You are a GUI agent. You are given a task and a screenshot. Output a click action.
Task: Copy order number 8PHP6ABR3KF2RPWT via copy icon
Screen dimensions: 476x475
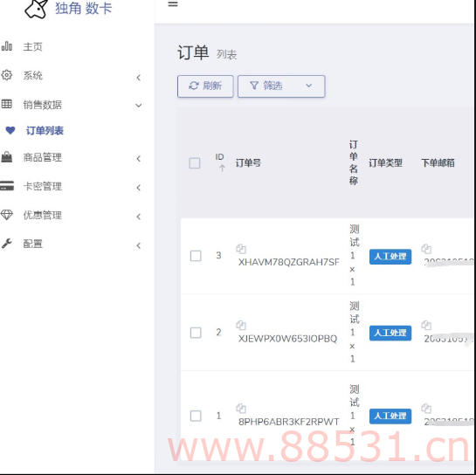(241, 409)
